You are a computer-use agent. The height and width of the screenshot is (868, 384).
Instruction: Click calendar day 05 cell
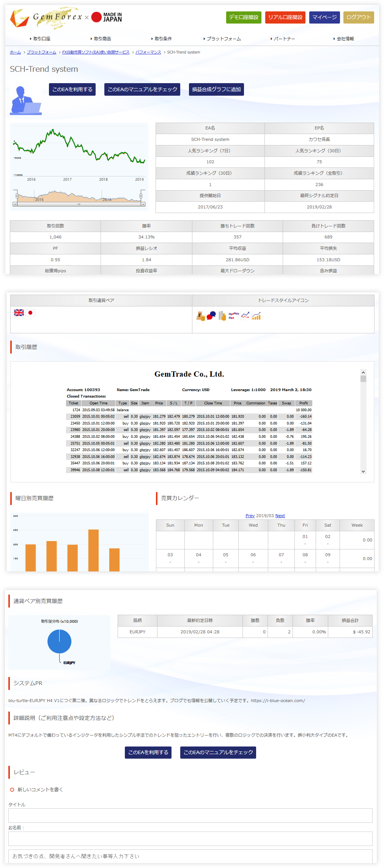226,558
